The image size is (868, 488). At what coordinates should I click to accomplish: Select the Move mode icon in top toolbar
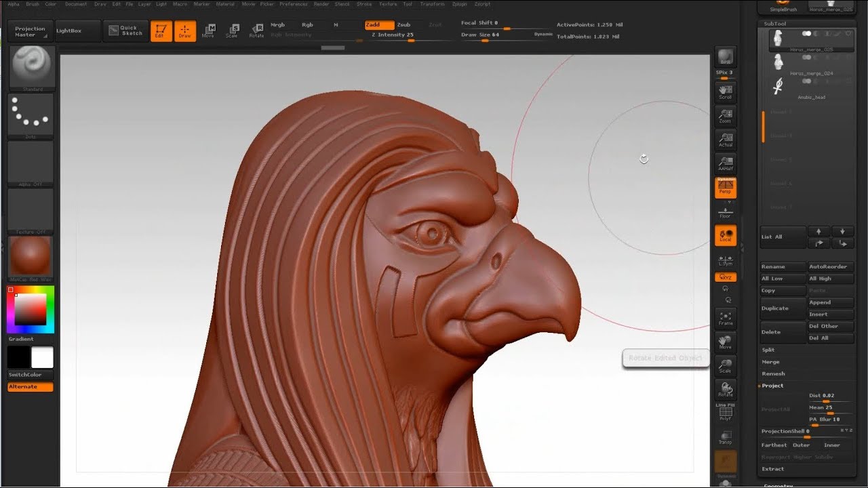209,30
